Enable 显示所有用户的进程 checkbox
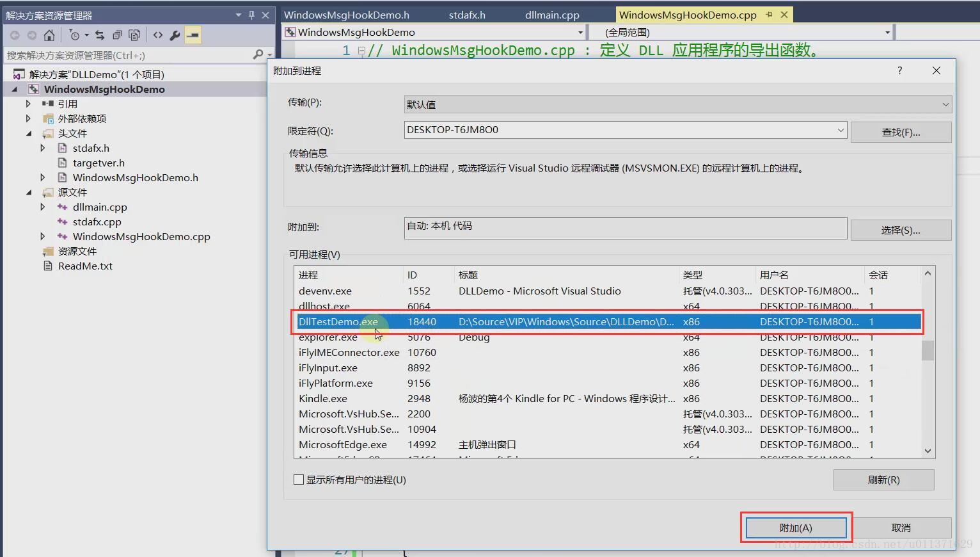 coord(298,480)
